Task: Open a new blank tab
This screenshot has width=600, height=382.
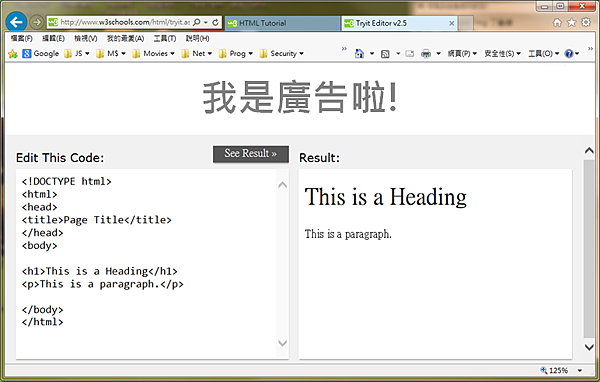Action: [466, 23]
